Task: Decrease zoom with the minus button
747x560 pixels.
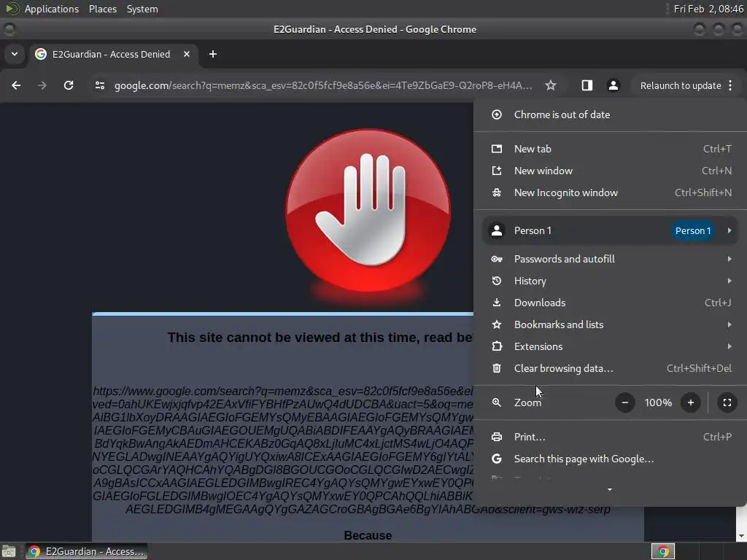Action: pos(625,402)
